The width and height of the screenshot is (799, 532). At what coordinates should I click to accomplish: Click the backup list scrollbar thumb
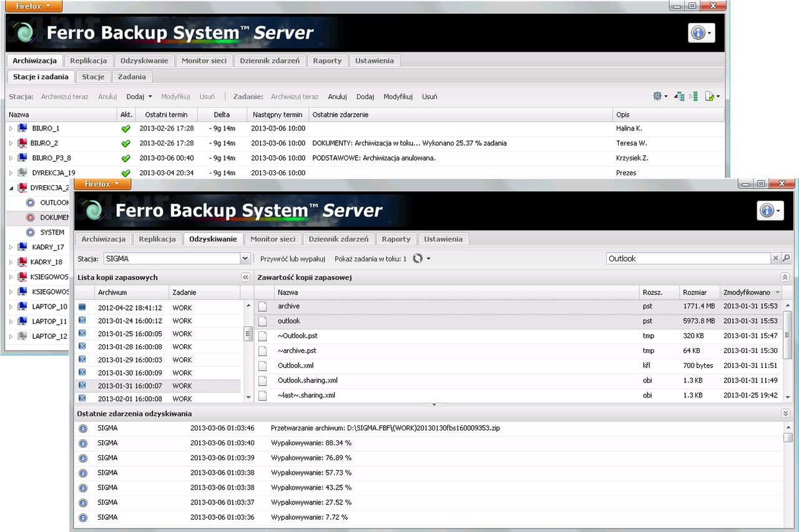[x=248, y=334]
